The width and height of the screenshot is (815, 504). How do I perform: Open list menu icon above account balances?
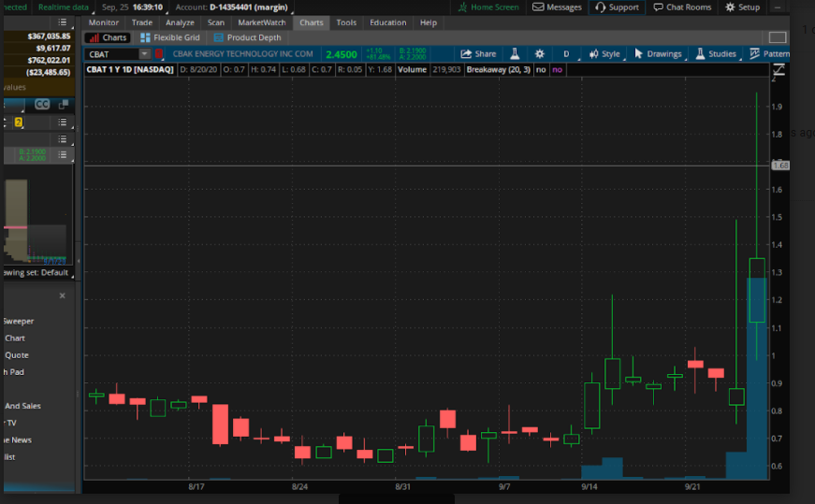(63, 22)
